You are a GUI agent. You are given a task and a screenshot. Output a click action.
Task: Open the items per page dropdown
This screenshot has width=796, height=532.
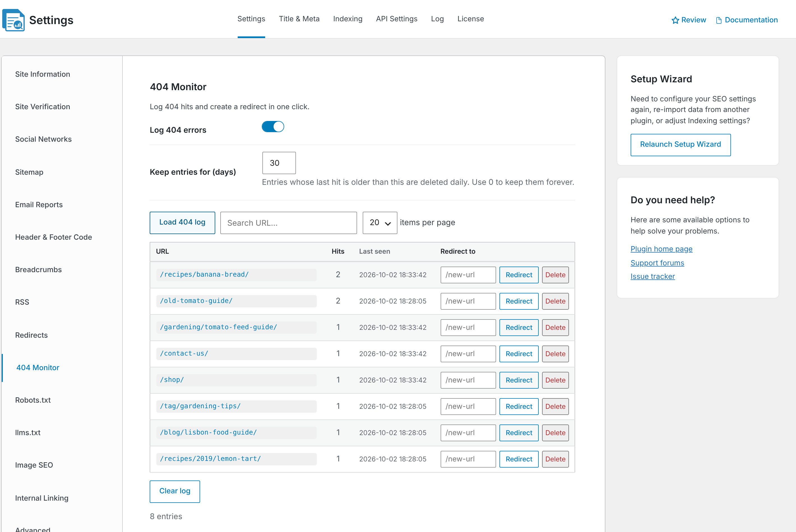pyautogui.click(x=380, y=223)
